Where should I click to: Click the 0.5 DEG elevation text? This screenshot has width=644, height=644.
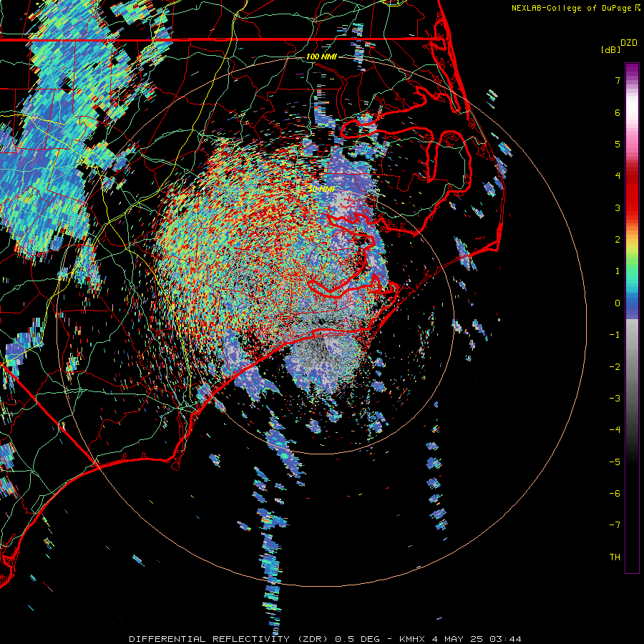[357, 639]
